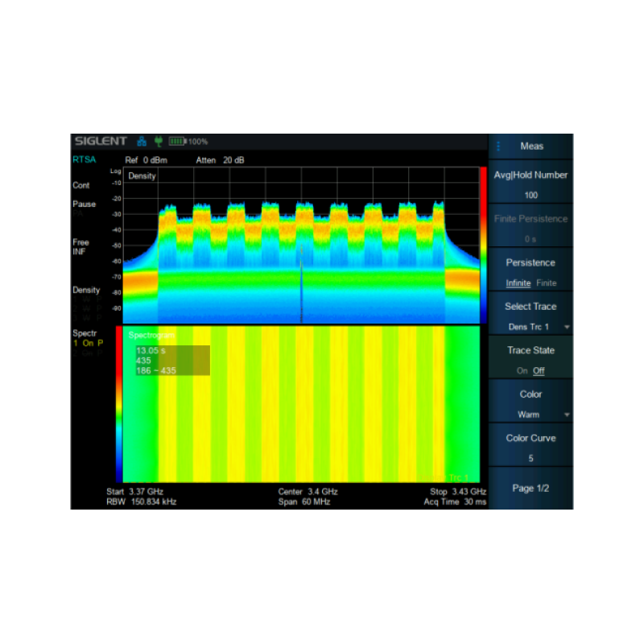Toggle Trace State on or off

click(530, 360)
